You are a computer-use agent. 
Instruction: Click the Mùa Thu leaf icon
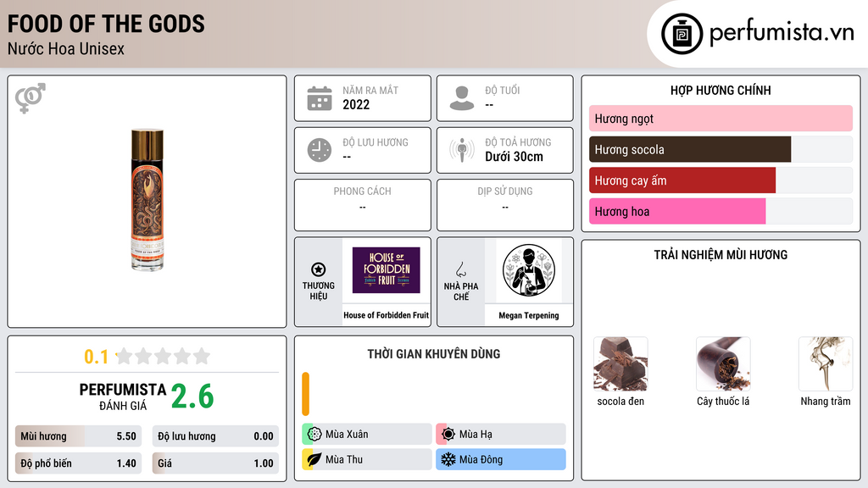pyautogui.click(x=314, y=459)
